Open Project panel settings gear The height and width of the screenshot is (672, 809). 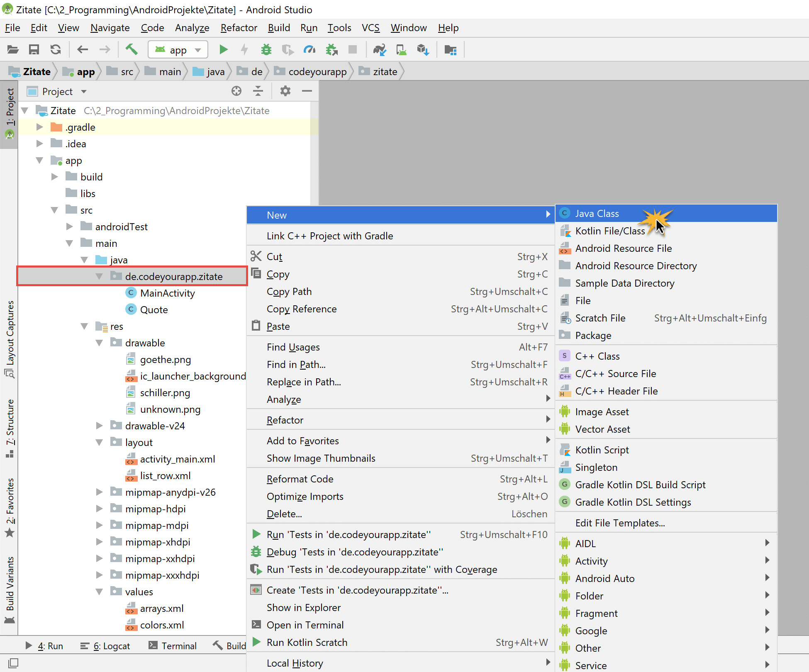pos(285,91)
